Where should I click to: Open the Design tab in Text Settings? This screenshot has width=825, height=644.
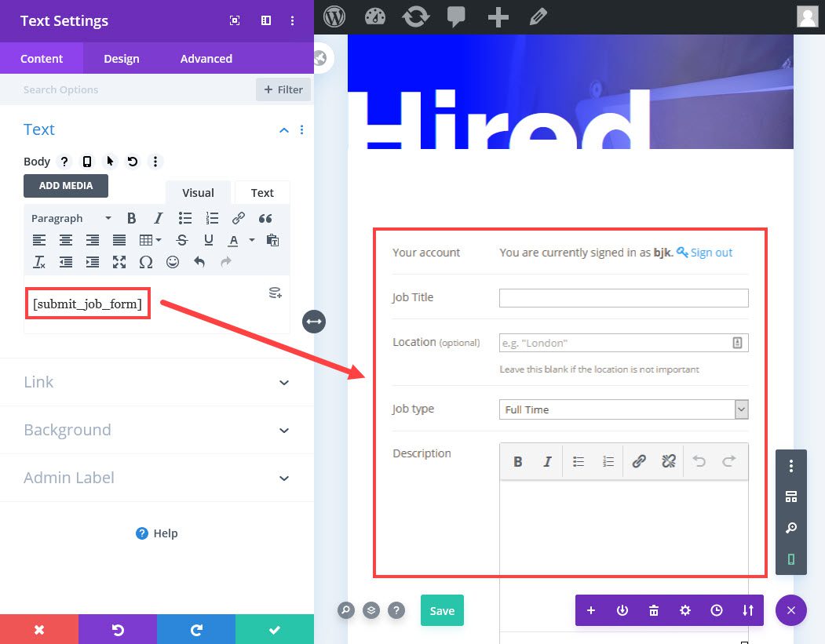pyautogui.click(x=122, y=58)
